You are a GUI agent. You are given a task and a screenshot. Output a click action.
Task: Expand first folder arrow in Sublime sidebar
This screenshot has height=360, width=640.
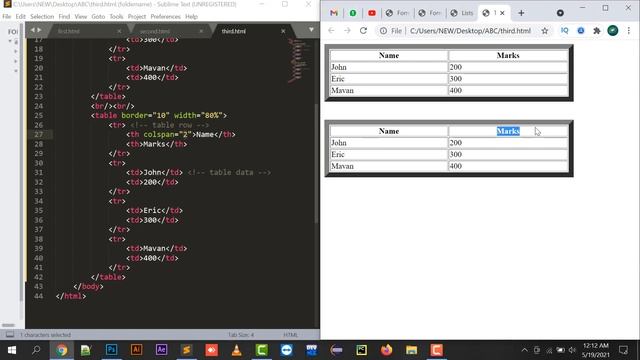tap(10, 41)
